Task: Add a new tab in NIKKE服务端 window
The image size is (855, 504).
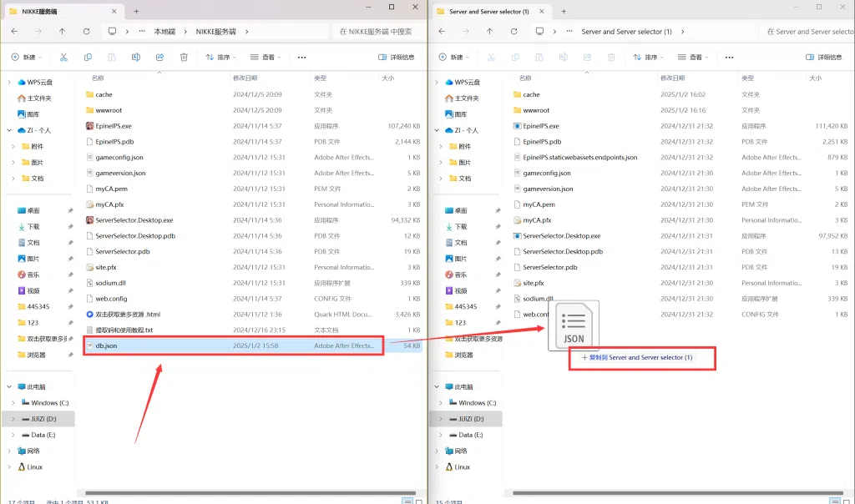Action: coord(136,11)
